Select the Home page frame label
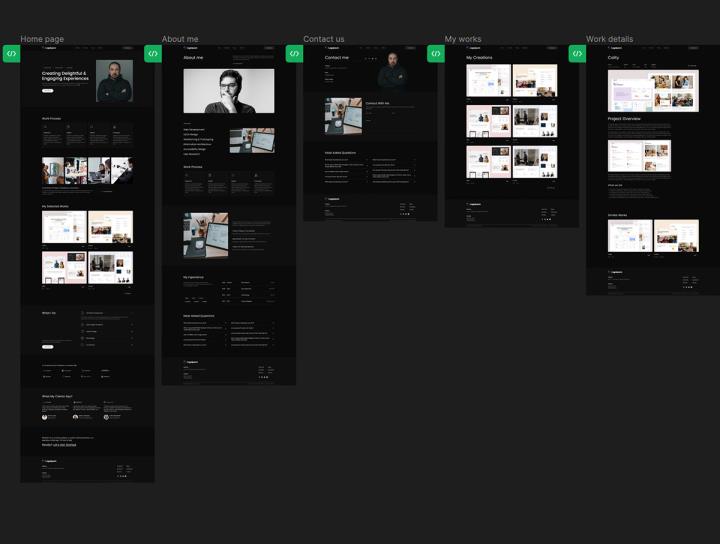This screenshot has width=720, height=544. pos(42,39)
